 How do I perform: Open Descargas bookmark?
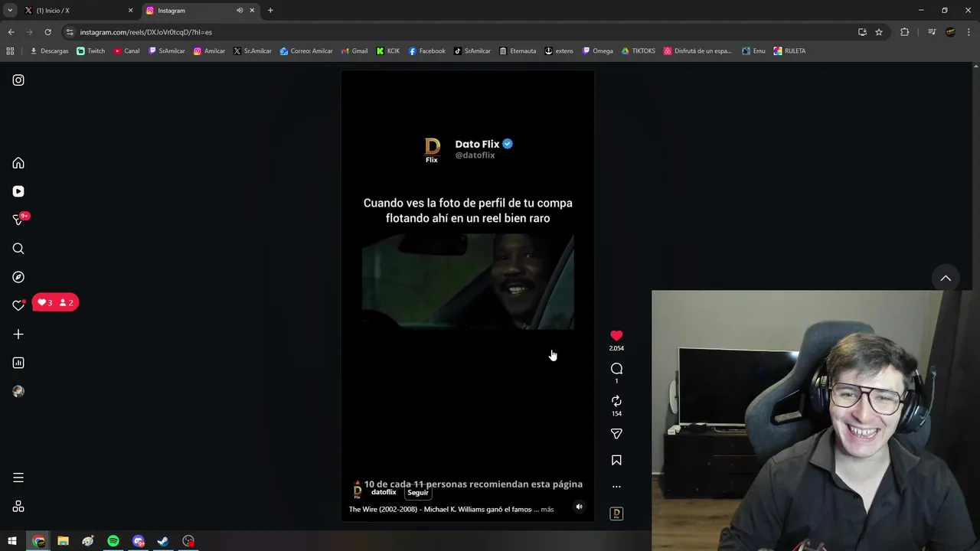pyautogui.click(x=49, y=51)
